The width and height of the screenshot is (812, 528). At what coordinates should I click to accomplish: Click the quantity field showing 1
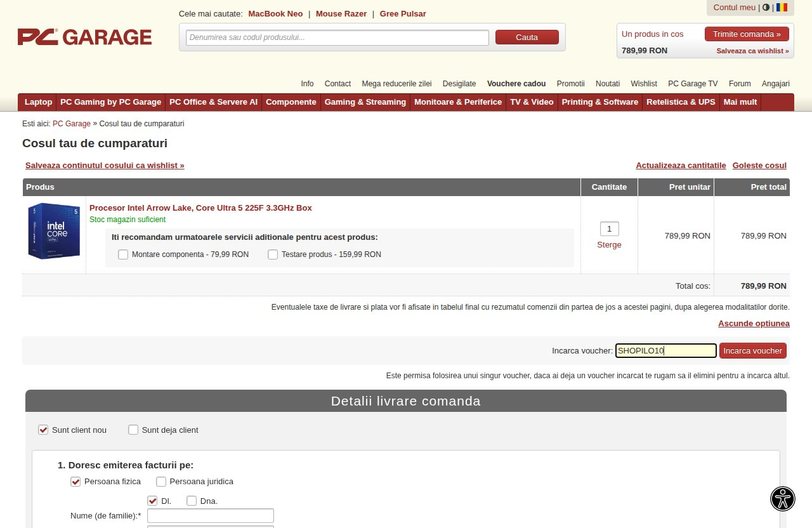610,229
